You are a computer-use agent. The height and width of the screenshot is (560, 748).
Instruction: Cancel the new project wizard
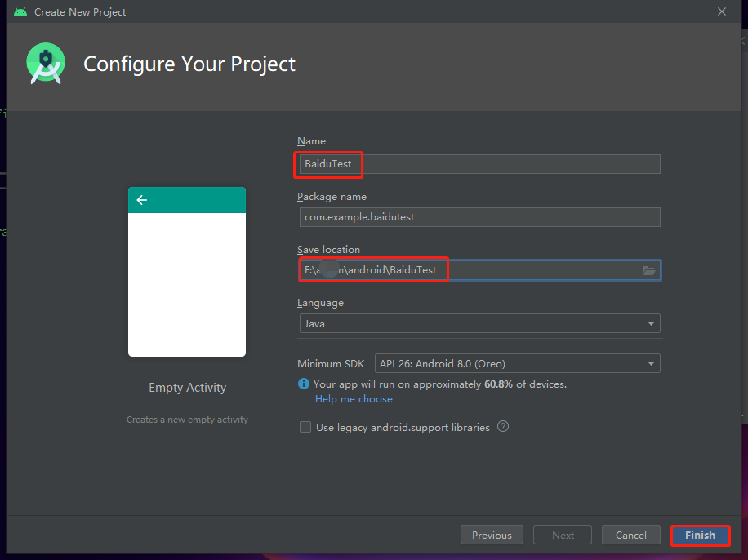click(x=631, y=536)
